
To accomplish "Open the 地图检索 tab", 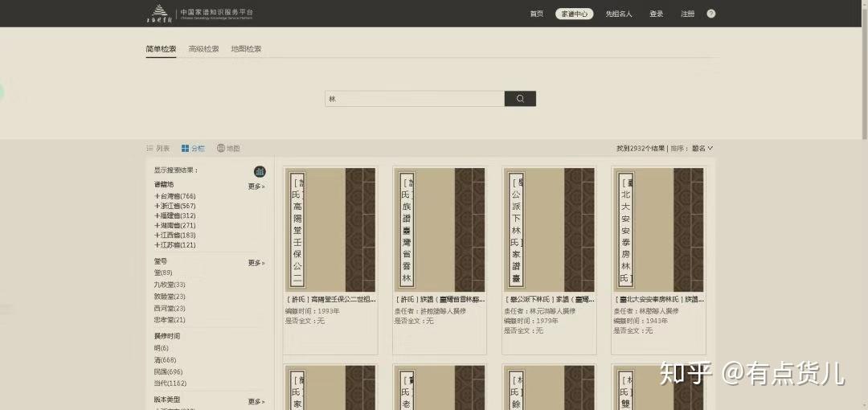I will point(247,49).
